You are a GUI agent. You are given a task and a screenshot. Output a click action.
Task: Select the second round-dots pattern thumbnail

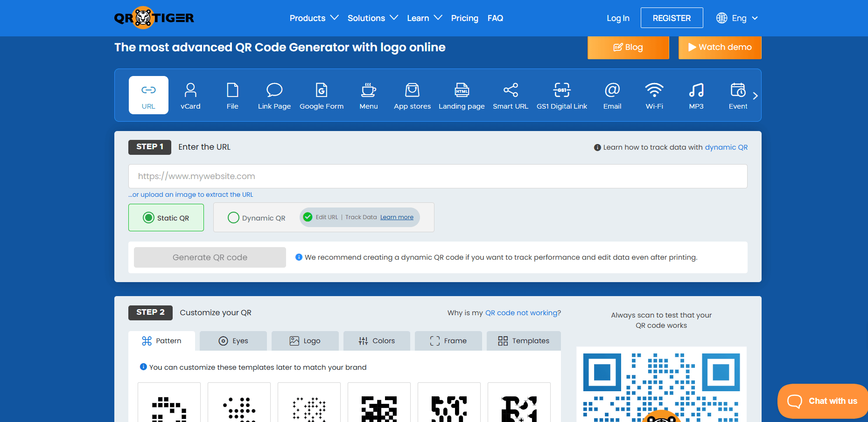tap(239, 402)
